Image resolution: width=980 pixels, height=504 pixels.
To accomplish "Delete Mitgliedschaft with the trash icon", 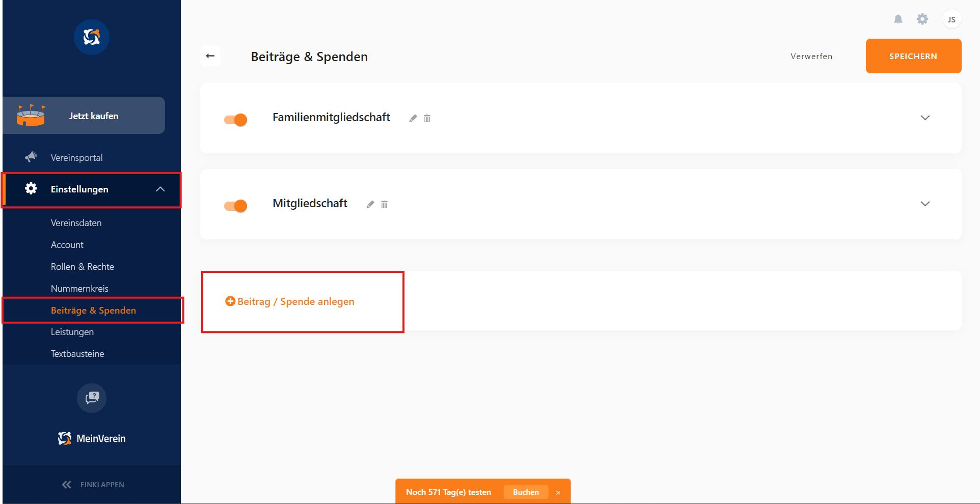I will point(384,204).
